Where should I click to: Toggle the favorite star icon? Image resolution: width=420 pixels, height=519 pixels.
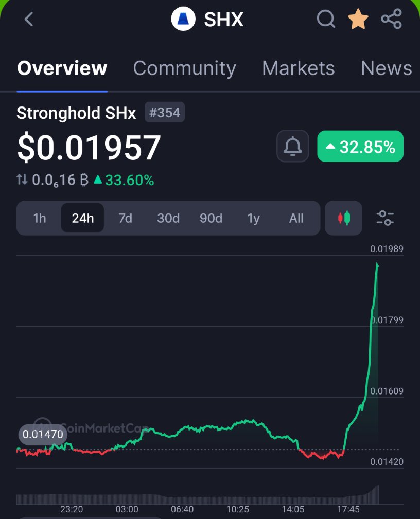tap(358, 19)
